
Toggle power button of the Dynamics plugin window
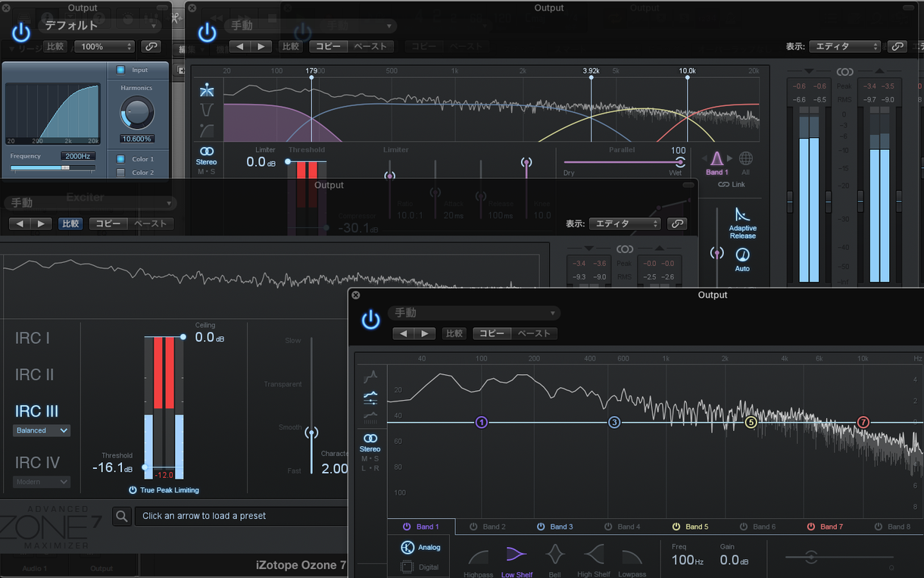(207, 32)
